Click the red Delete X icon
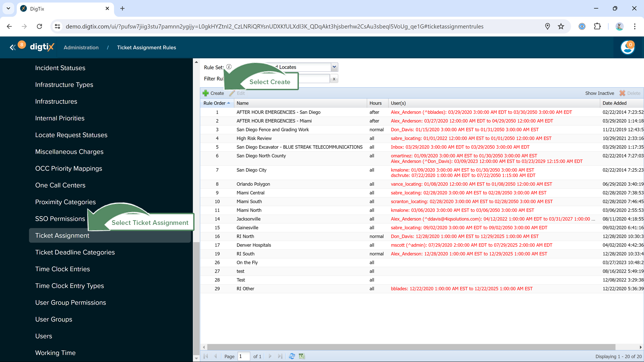Screen dimensions: 644x362 (622, 93)
